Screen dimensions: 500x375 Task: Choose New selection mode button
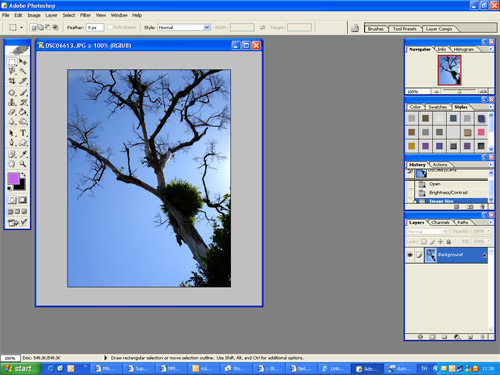tap(33, 27)
